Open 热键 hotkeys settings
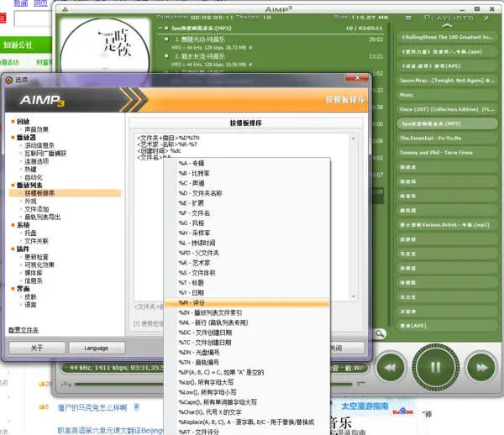This screenshot has height=435, width=504. click(30, 170)
